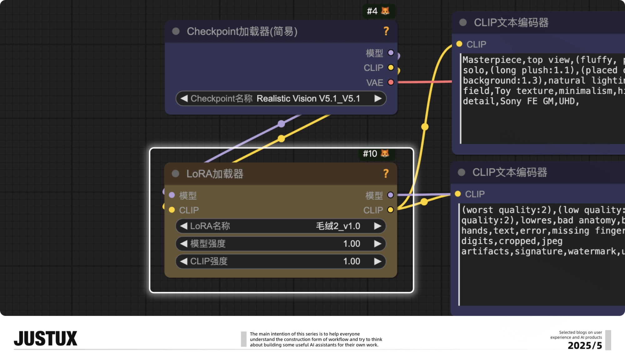Click the 模型强度 value 1.00
The width and height of the screenshot is (625, 364).
pos(352,244)
